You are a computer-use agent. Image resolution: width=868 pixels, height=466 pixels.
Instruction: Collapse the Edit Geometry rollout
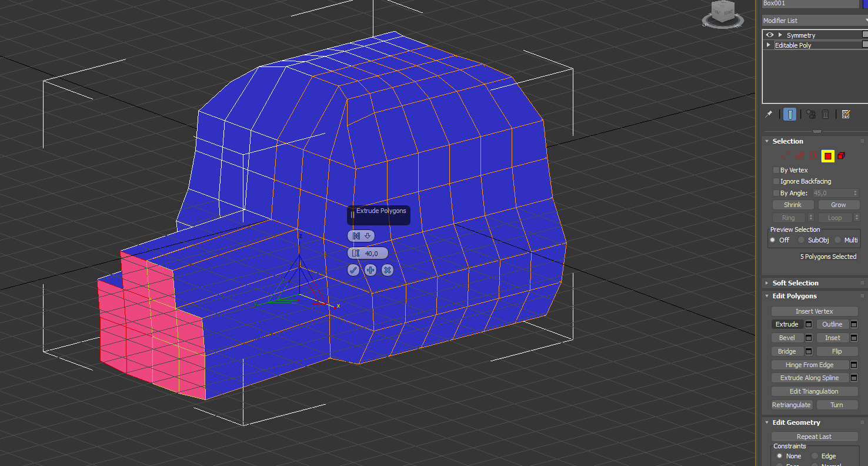(x=767, y=422)
